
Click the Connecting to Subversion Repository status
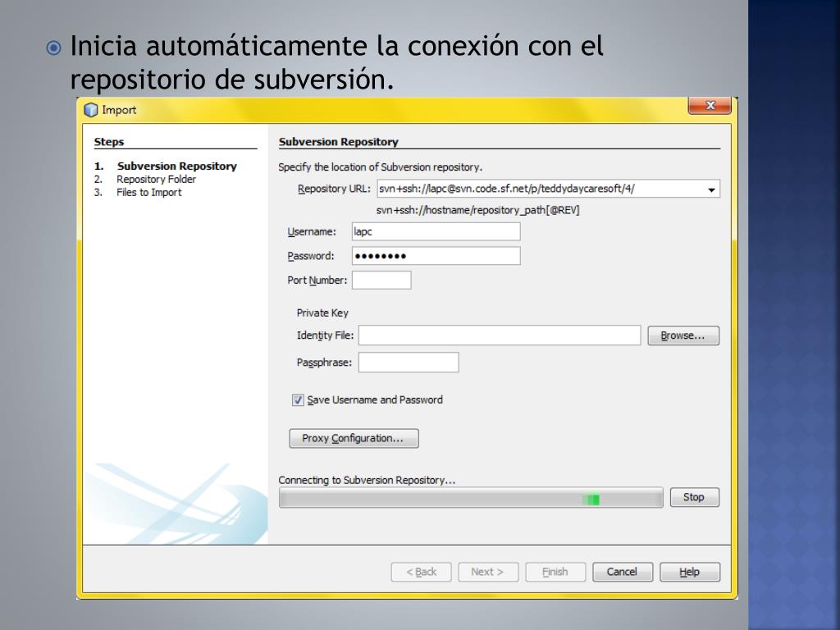(x=367, y=480)
